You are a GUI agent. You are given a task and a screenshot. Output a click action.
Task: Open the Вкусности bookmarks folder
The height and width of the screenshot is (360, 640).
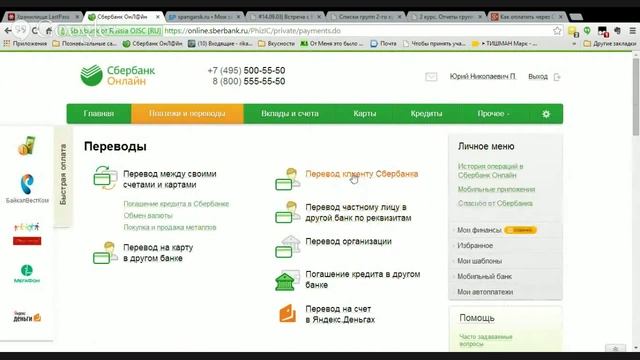[277, 43]
